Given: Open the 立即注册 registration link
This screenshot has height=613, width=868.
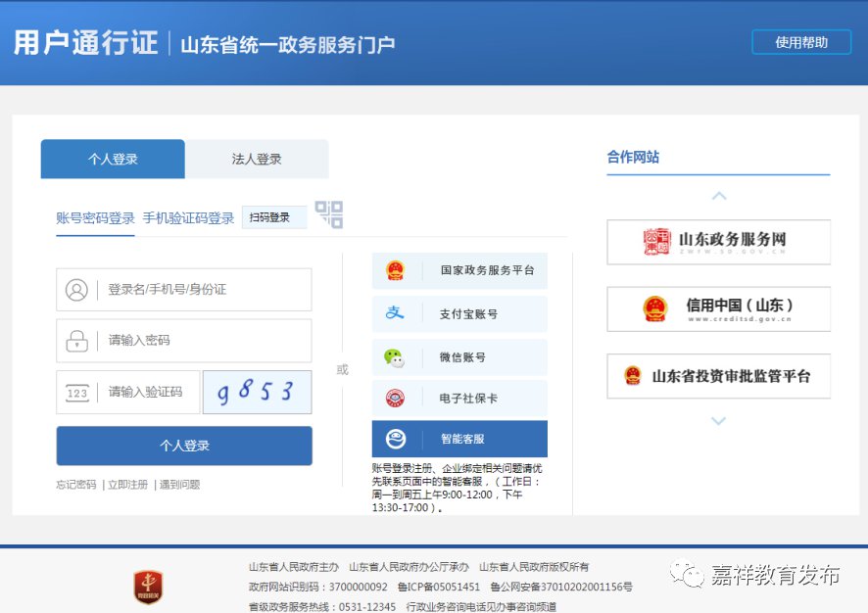Looking at the screenshot, I should click(x=127, y=485).
